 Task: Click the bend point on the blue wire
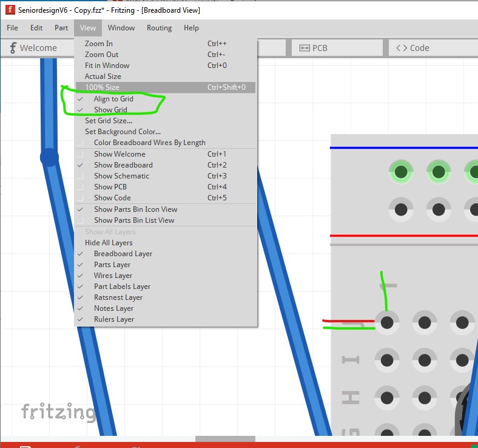pyautogui.click(x=49, y=157)
